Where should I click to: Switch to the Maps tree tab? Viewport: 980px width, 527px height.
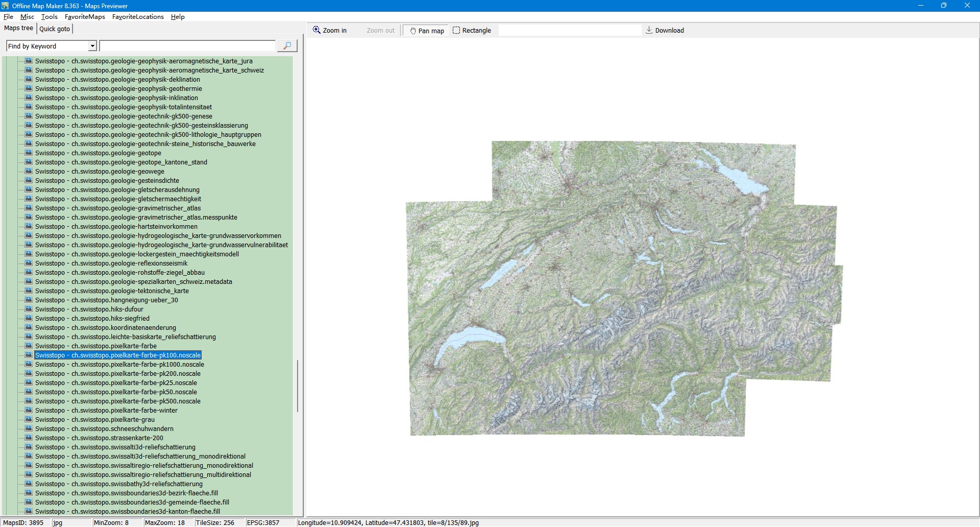click(x=18, y=28)
